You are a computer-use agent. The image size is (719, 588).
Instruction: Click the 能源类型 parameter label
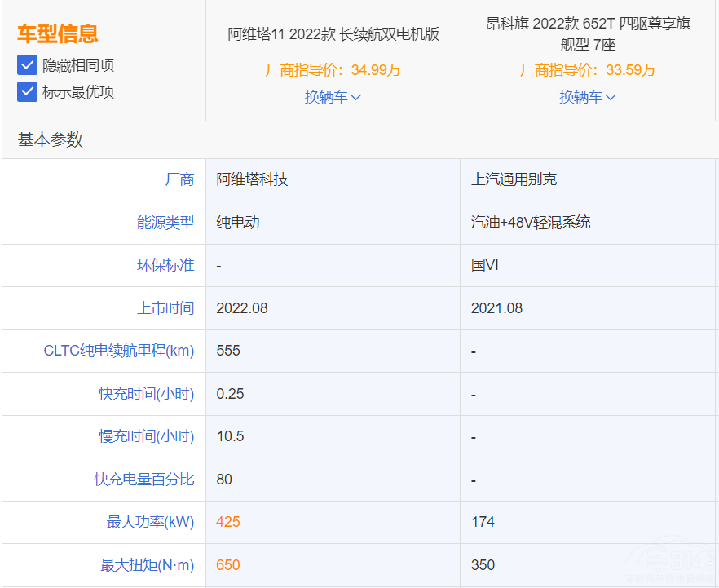[165, 223]
